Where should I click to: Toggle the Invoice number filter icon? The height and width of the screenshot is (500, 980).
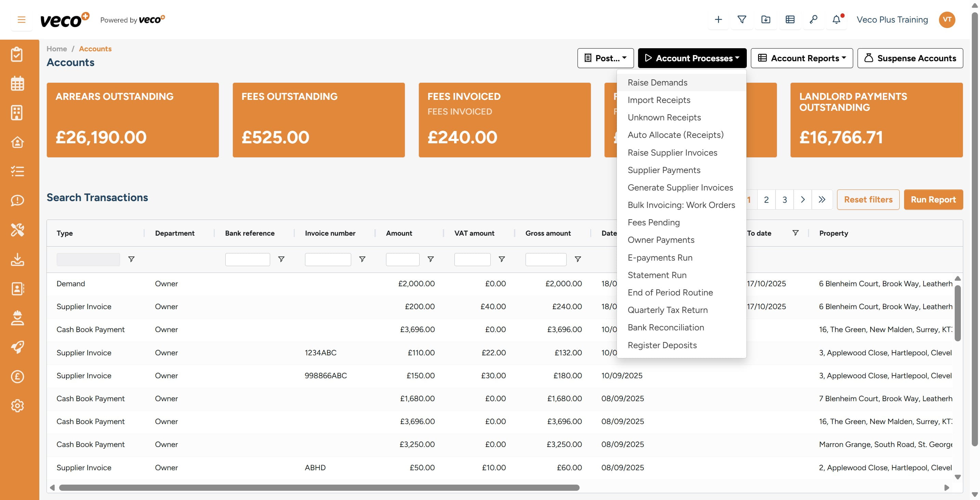[362, 259]
